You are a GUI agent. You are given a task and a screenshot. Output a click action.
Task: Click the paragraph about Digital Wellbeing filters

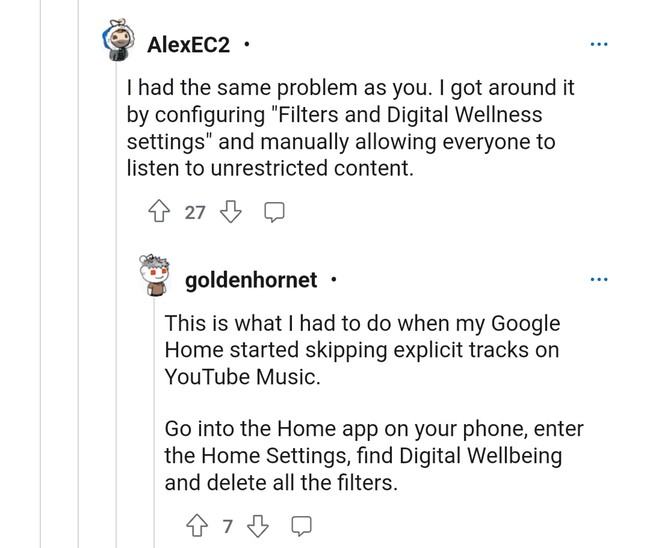point(374,456)
